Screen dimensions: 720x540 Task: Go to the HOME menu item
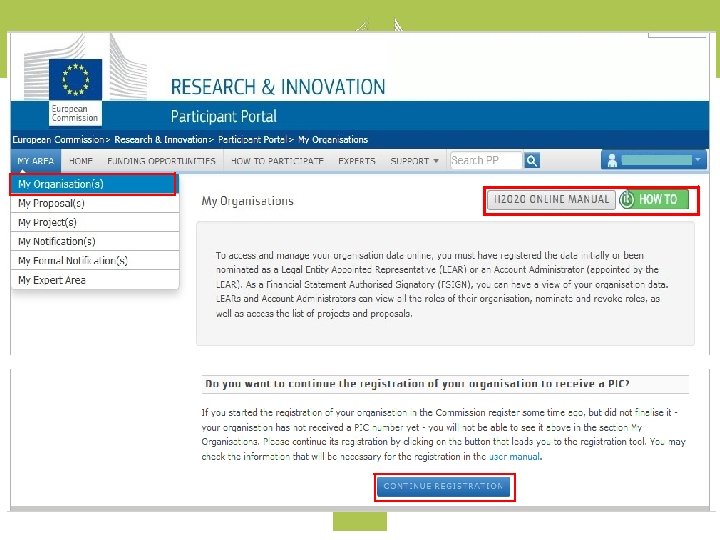(x=81, y=161)
